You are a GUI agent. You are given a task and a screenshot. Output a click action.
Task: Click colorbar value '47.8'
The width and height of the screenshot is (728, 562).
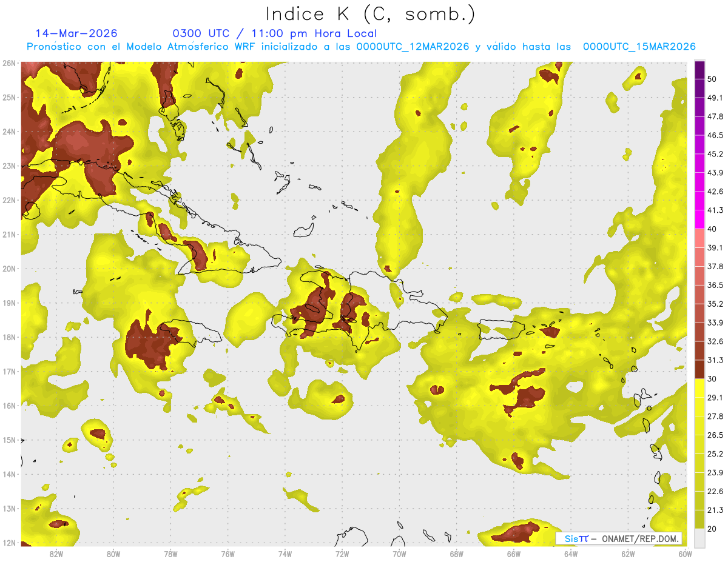[x=715, y=116]
